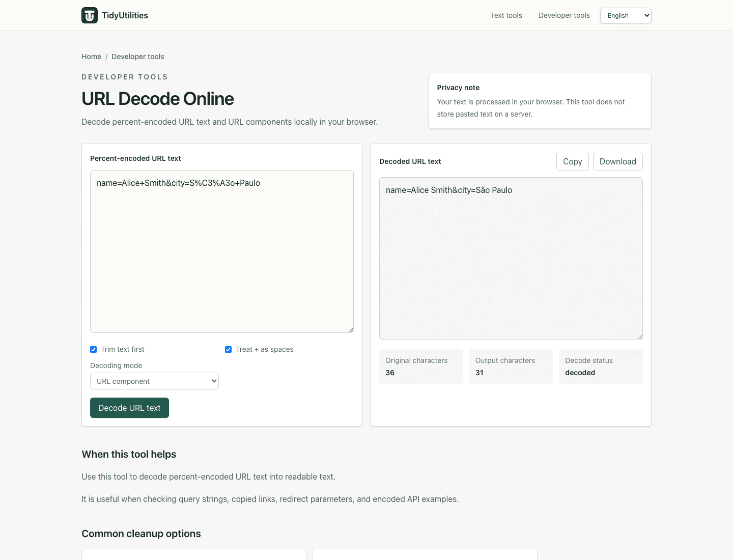The width and height of the screenshot is (733, 560).
Task: Open the Text tools menu
Action: pos(506,15)
